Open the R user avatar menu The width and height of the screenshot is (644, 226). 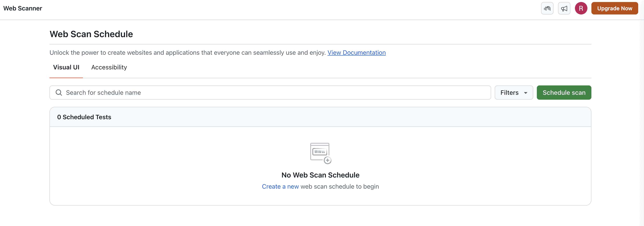581,8
